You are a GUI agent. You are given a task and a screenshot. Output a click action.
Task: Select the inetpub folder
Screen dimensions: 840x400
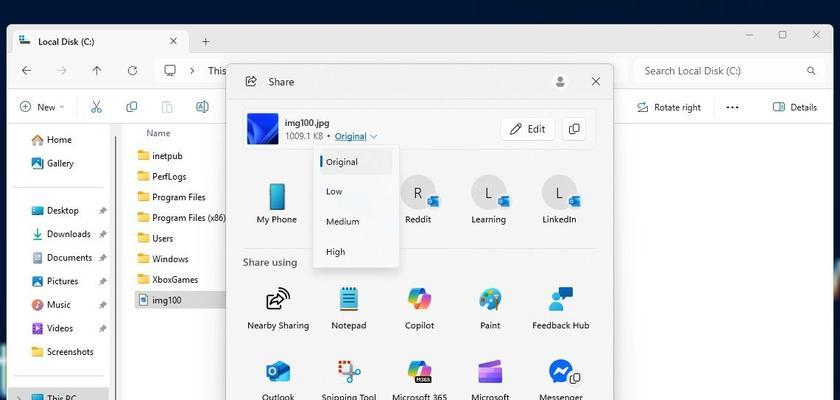click(x=160, y=156)
